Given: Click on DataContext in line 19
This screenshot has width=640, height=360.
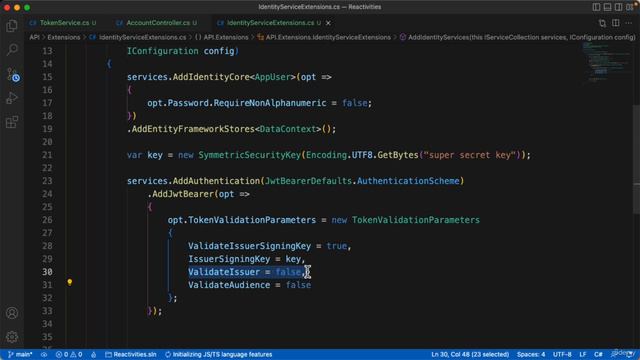Looking at the screenshot, I should pos(288,129).
